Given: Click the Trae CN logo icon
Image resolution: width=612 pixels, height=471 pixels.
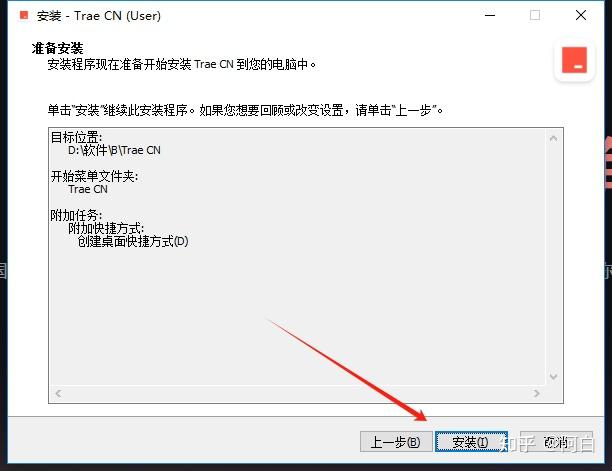Looking at the screenshot, I should (574, 60).
